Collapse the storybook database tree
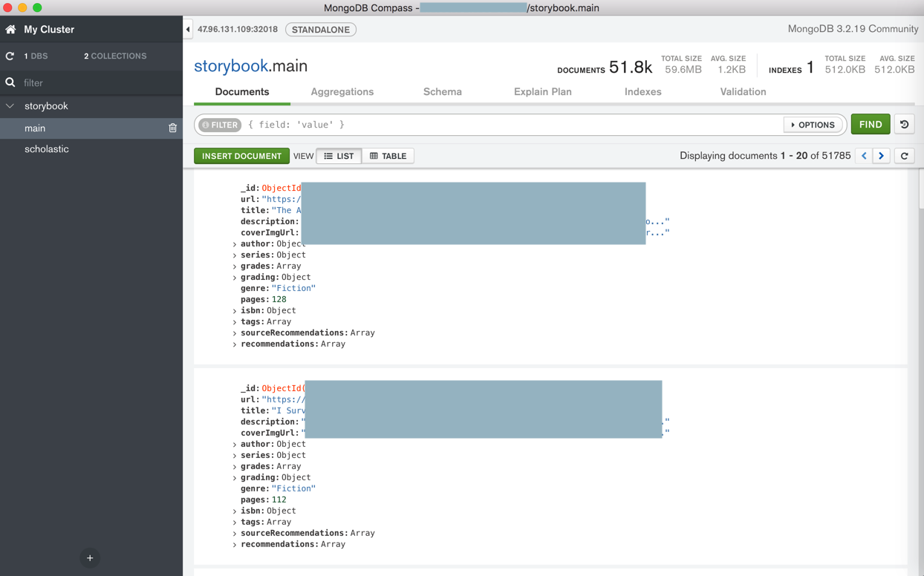Image resolution: width=924 pixels, height=576 pixels. (10, 106)
